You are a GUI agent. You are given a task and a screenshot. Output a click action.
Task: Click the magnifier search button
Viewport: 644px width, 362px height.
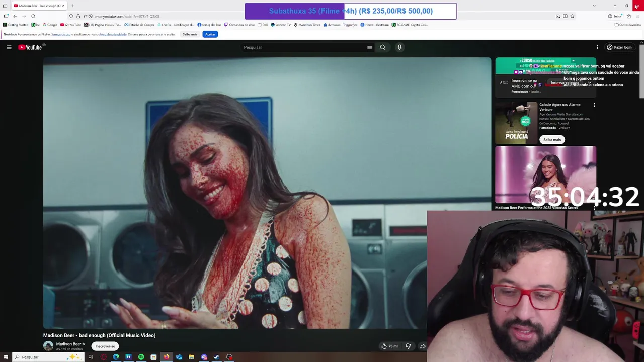[x=382, y=47]
